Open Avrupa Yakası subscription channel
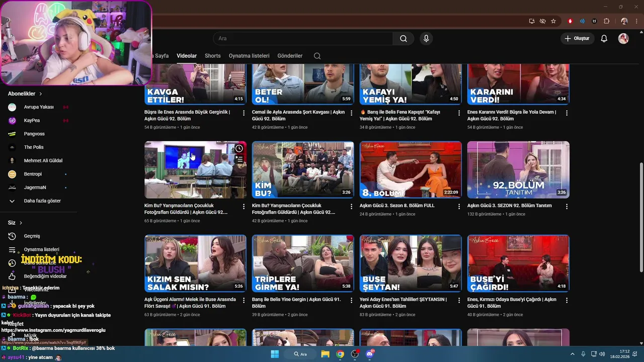This screenshot has width=644, height=362. (x=39, y=107)
